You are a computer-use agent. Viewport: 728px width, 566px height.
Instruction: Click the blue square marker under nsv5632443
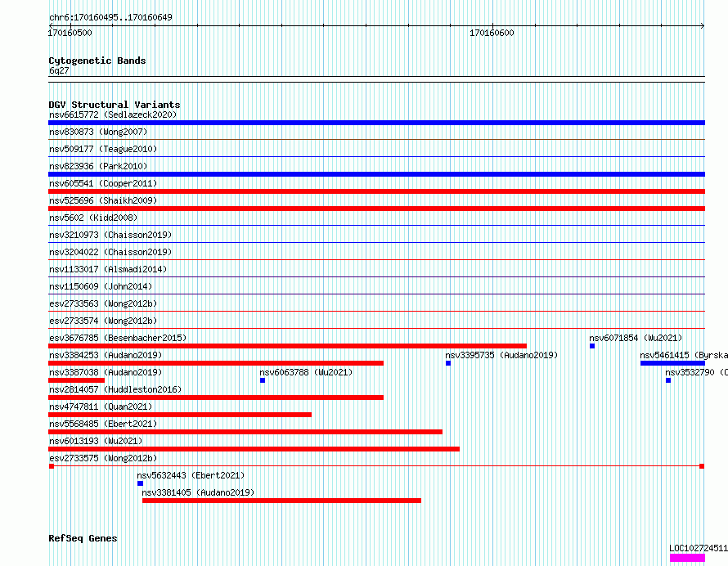(x=140, y=483)
